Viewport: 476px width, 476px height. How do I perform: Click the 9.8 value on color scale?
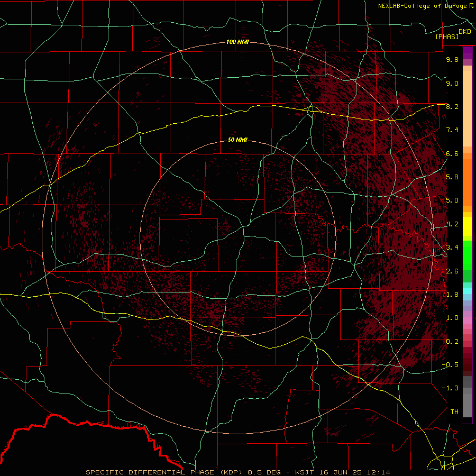(x=452, y=59)
